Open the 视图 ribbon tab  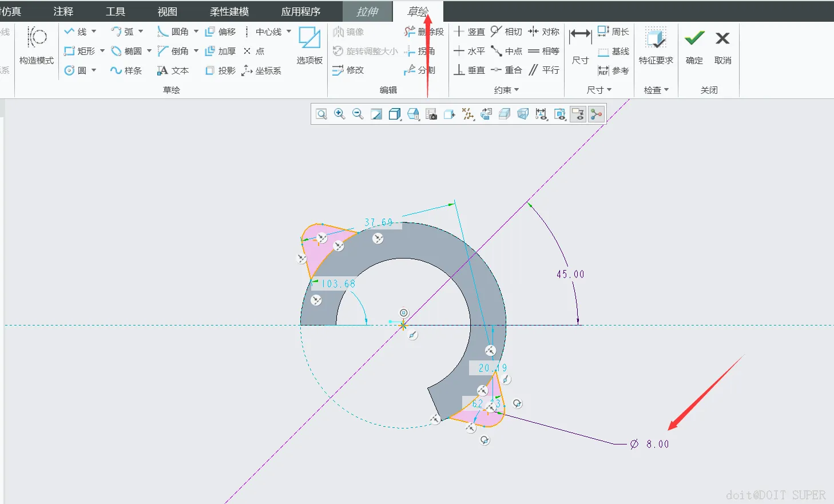pos(168,11)
